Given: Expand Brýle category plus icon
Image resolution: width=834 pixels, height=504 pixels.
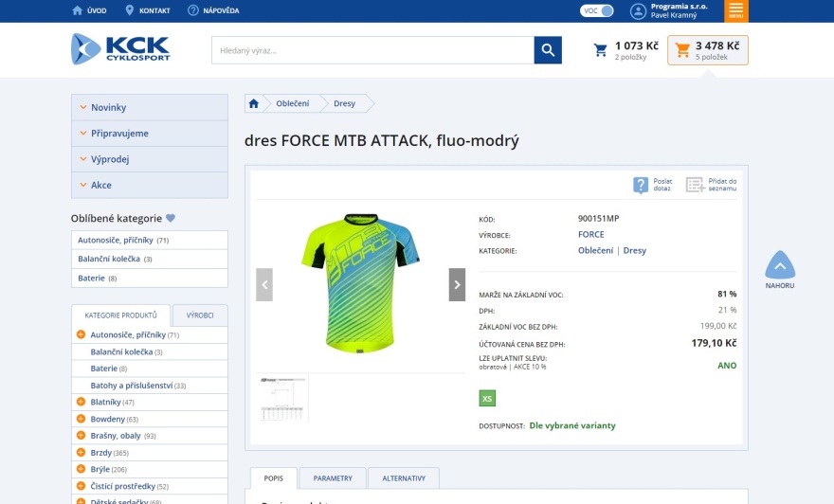Looking at the screenshot, I should pos(81,469).
